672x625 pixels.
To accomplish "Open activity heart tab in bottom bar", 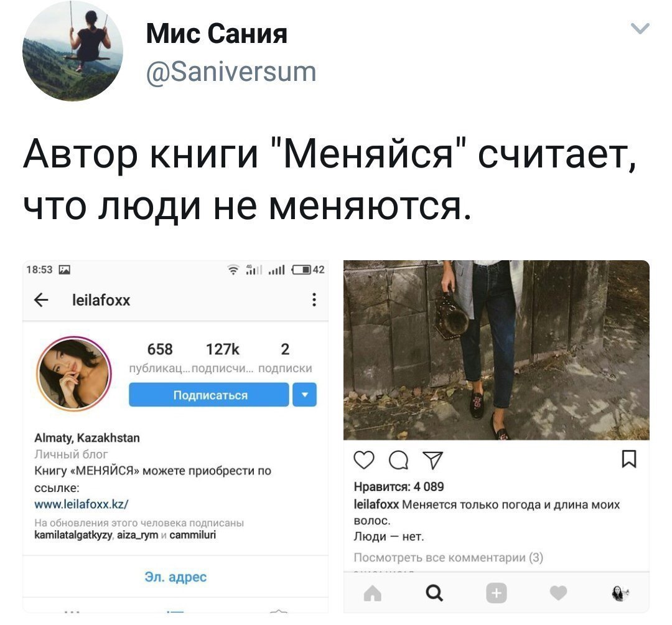I will 558,593.
